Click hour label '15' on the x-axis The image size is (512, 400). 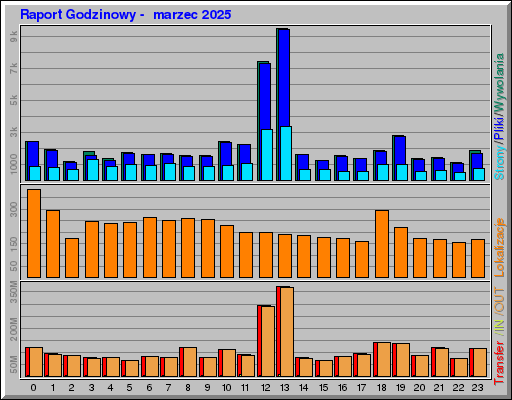pos(323,388)
